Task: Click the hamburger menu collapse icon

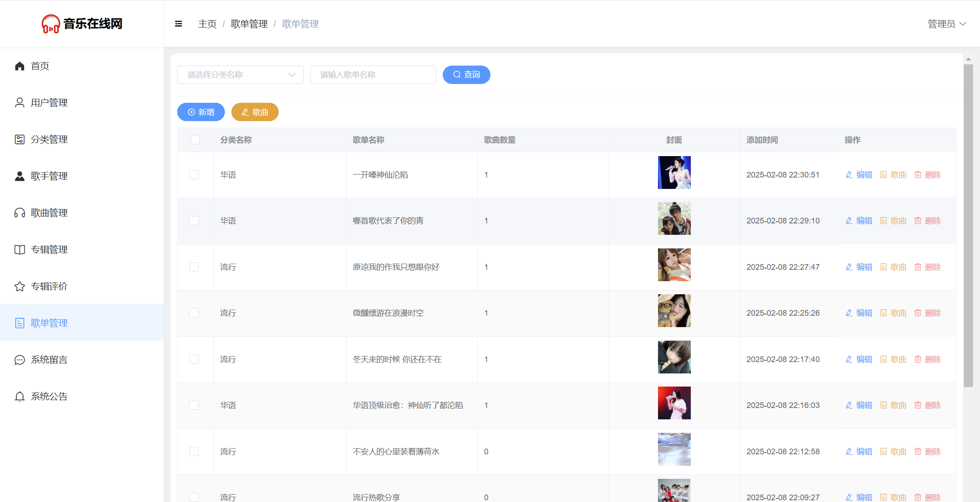Action: 178,24
